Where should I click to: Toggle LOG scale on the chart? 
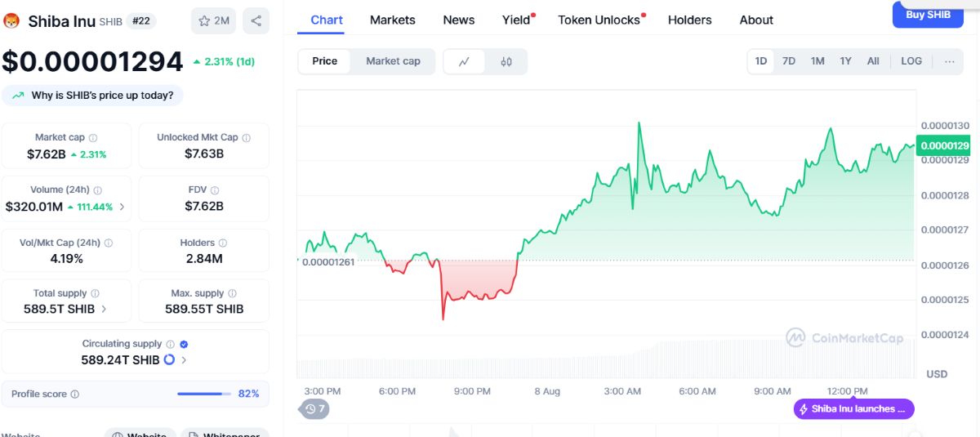coord(911,61)
